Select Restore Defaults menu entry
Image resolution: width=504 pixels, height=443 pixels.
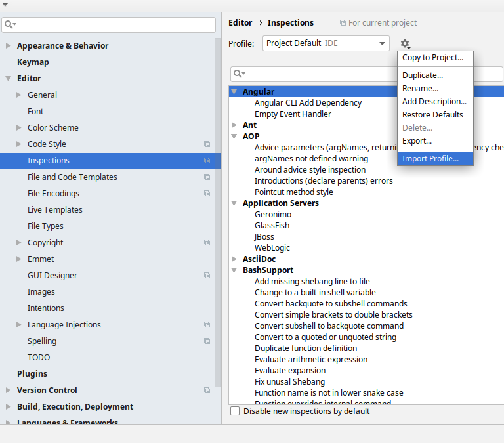click(x=432, y=115)
